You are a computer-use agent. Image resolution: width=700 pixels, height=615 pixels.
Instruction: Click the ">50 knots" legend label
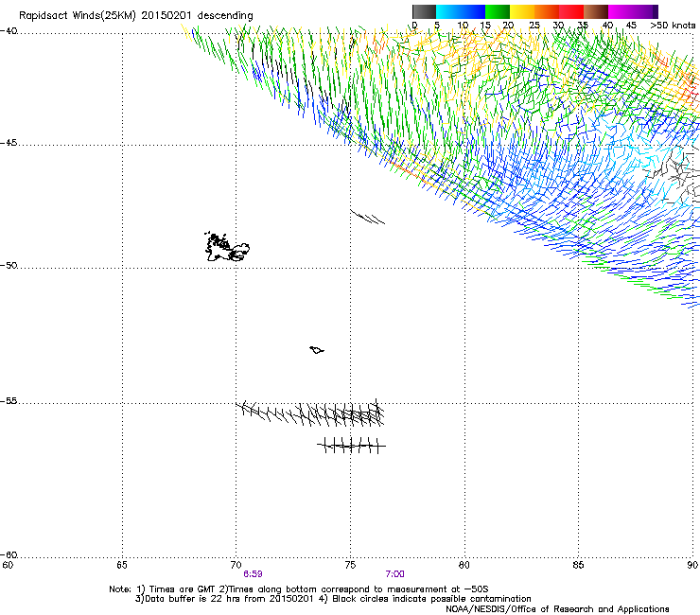click(673, 26)
